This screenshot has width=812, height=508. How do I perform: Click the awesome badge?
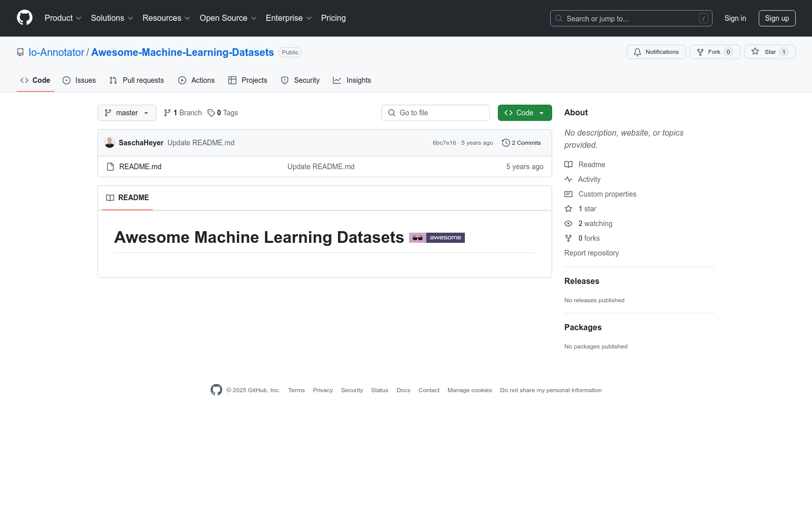[x=437, y=238]
